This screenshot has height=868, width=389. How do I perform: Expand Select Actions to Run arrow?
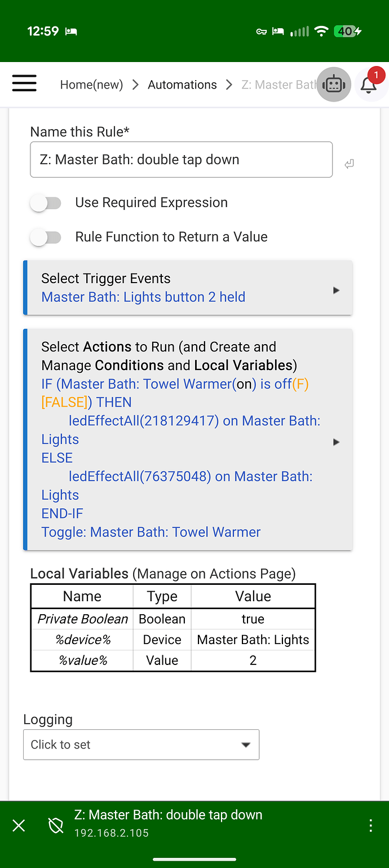336,442
